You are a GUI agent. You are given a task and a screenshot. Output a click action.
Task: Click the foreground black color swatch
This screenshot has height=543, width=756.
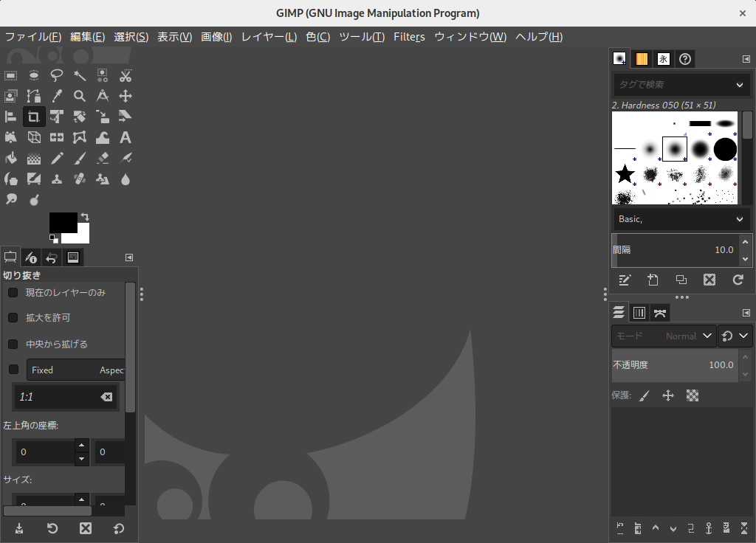(63, 223)
